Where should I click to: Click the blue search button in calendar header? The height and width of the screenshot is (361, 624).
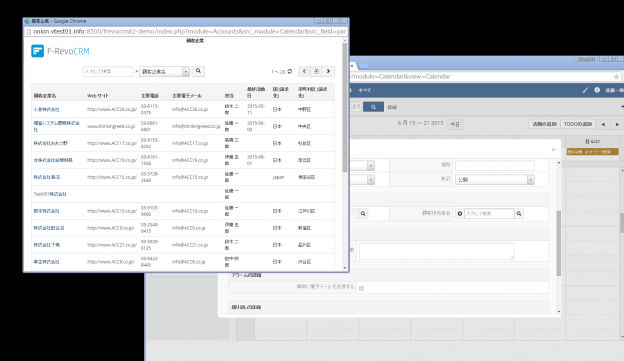pyautogui.click(x=373, y=107)
